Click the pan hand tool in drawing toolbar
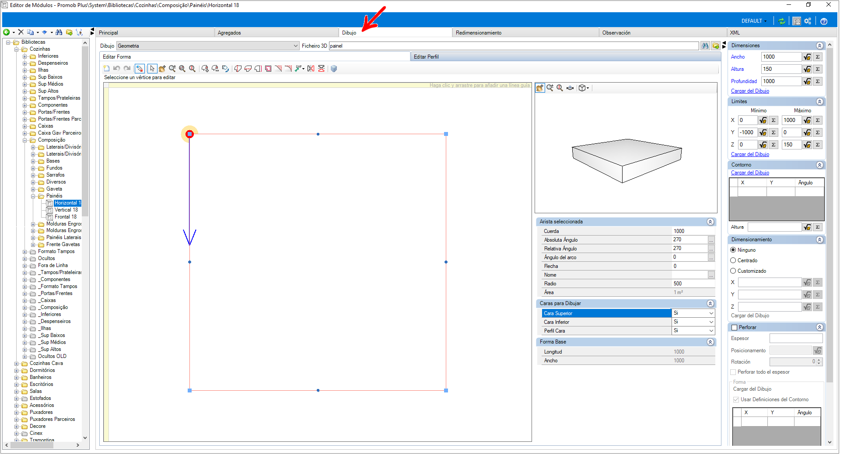The height and width of the screenshot is (472, 868). (x=162, y=69)
